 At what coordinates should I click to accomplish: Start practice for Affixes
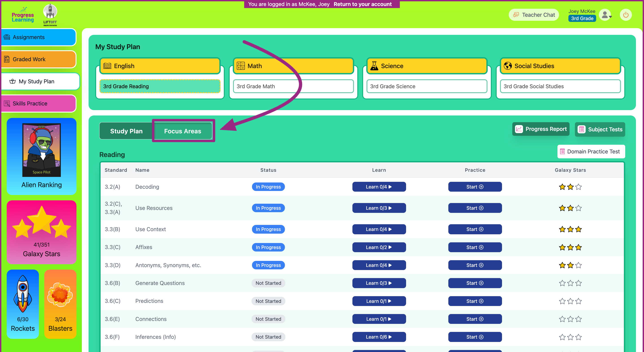click(x=475, y=247)
